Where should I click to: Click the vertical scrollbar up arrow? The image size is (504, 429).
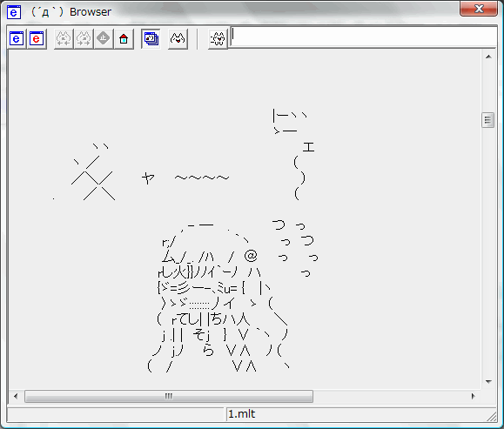point(488,57)
